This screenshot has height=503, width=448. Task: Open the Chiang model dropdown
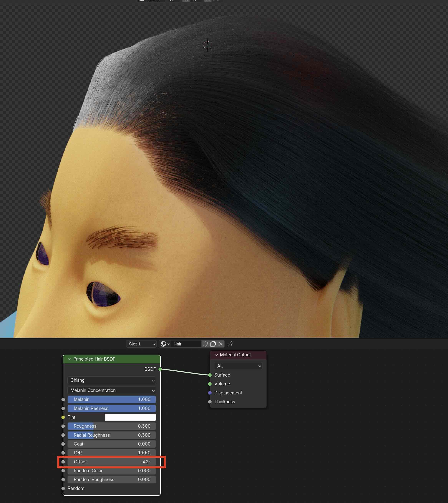click(111, 380)
